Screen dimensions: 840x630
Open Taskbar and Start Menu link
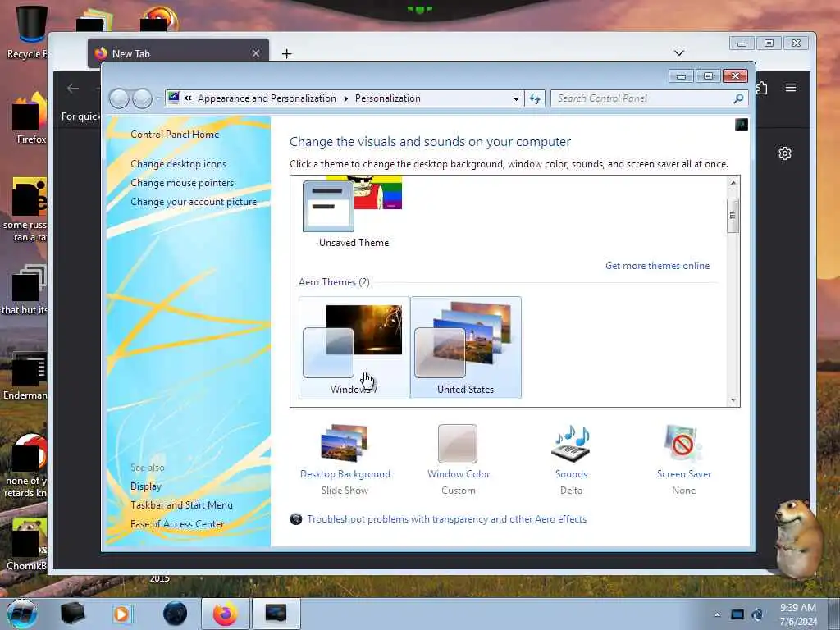[x=181, y=505]
